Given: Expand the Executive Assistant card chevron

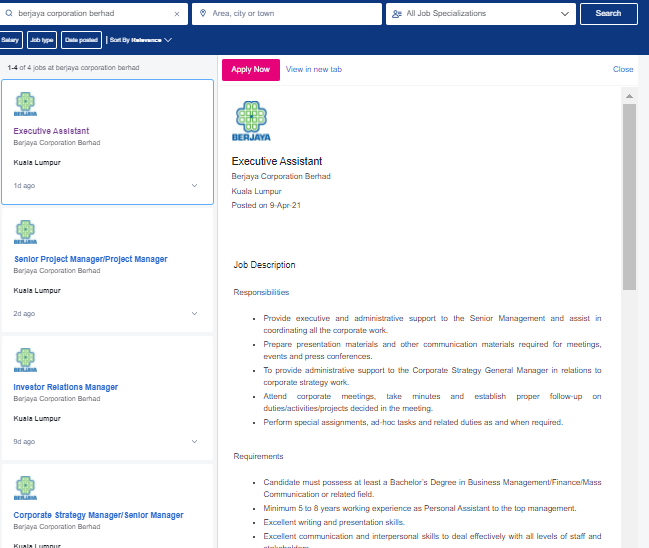Looking at the screenshot, I should [195, 185].
